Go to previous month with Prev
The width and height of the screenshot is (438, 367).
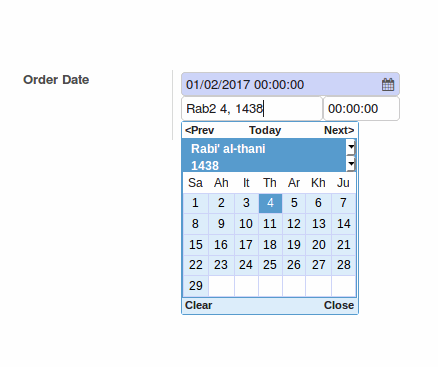tap(199, 130)
